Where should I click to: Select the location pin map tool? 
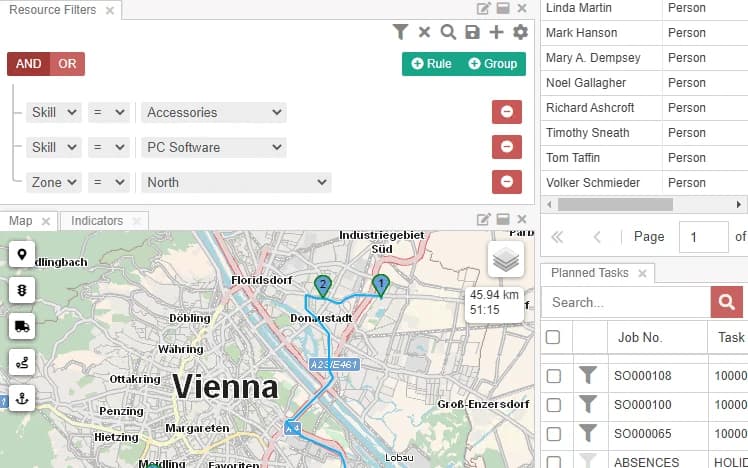(x=22, y=254)
